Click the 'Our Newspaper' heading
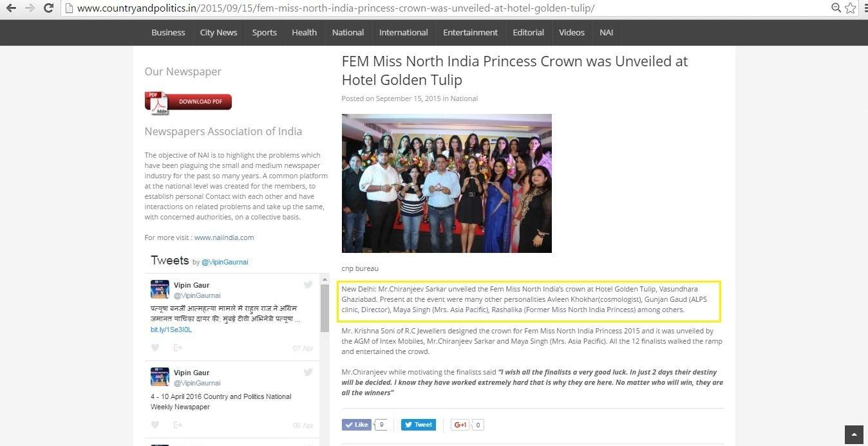 coord(183,71)
